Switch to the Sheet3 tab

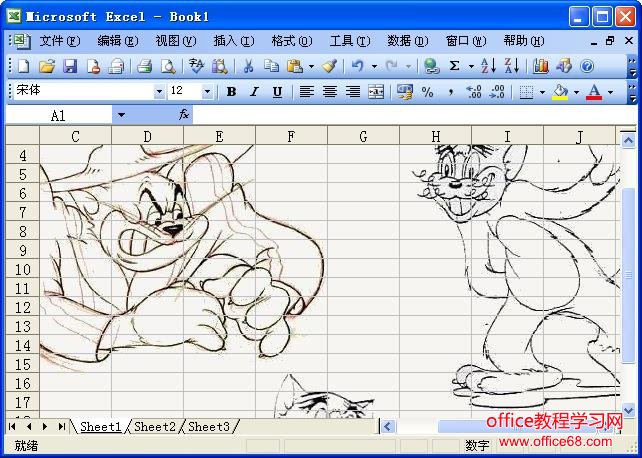pos(209,426)
